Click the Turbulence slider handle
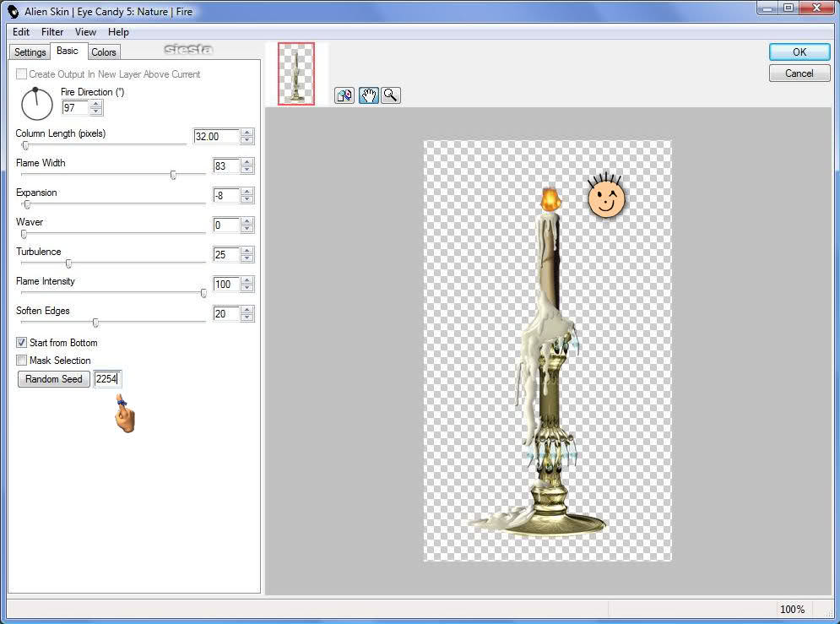 pyautogui.click(x=68, y=263)
